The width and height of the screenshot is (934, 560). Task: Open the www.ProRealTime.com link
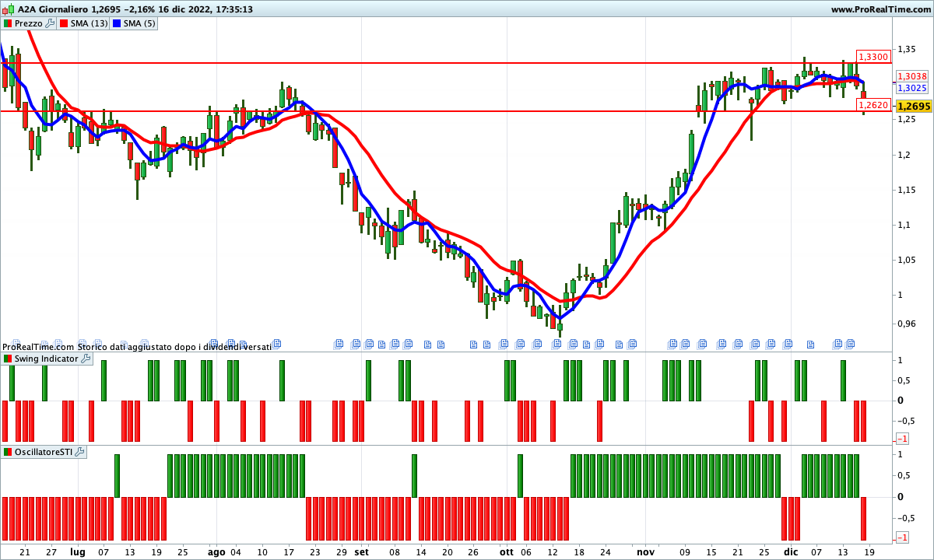tap(880, 9)
